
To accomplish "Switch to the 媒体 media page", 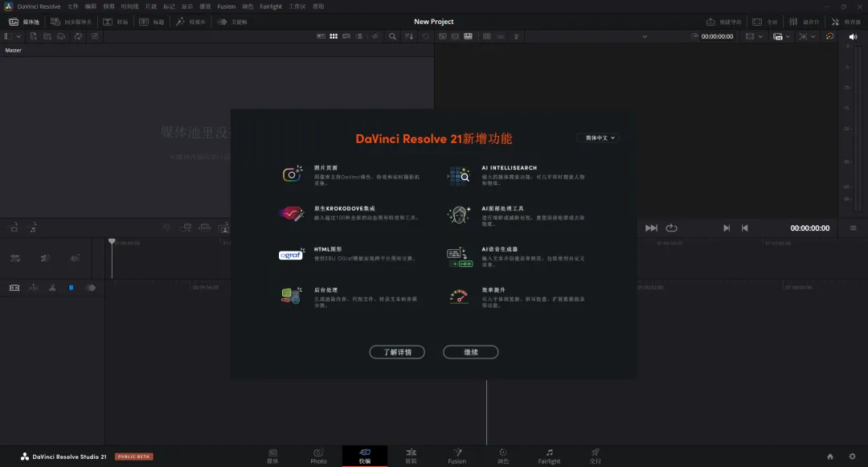I will (x=272, y=457).
